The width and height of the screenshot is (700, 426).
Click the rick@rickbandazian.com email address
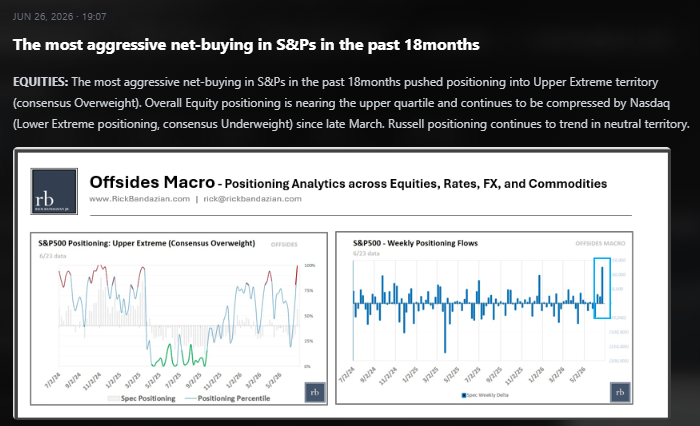tap(252, 199)
